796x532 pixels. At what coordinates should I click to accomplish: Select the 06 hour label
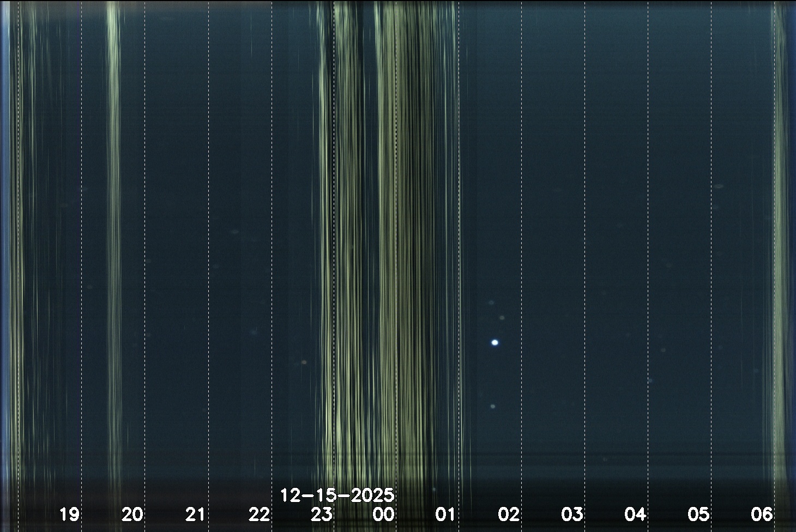762,514
